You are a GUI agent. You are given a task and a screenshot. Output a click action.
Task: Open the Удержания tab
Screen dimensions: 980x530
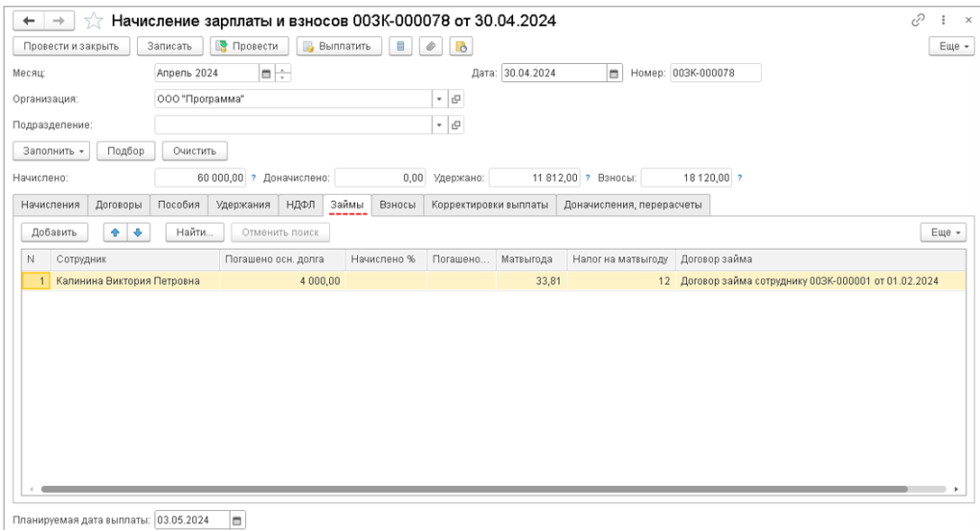(x=242, y=205)
